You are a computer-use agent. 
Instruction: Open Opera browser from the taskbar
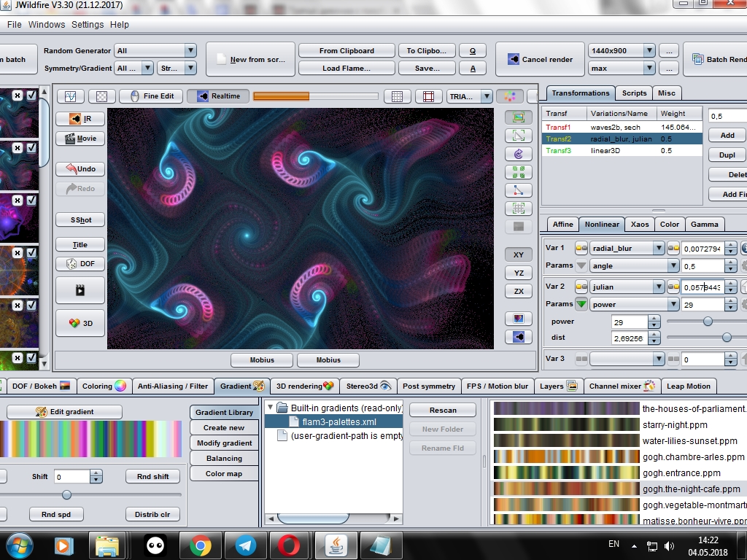pos(290,545)
